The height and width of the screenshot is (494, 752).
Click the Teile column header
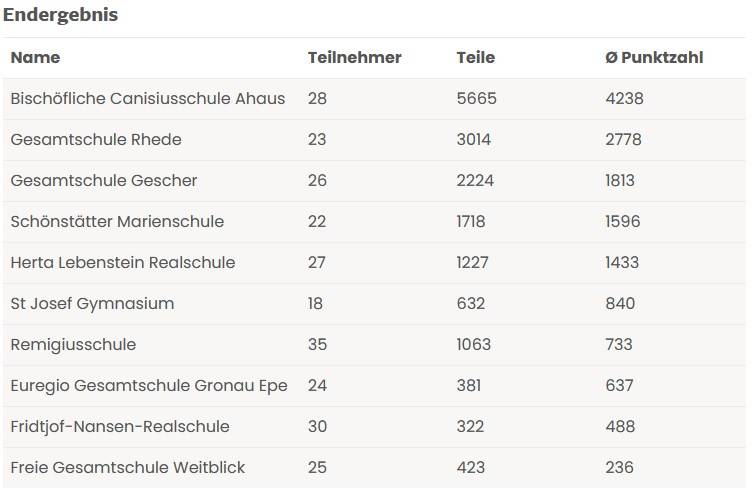(x=475, y=58)
